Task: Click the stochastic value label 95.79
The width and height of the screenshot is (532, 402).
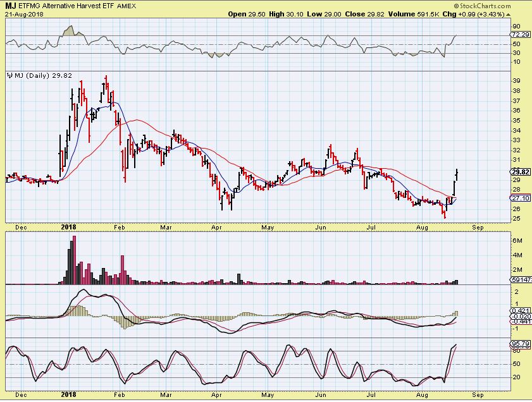Action: point(521,344)
